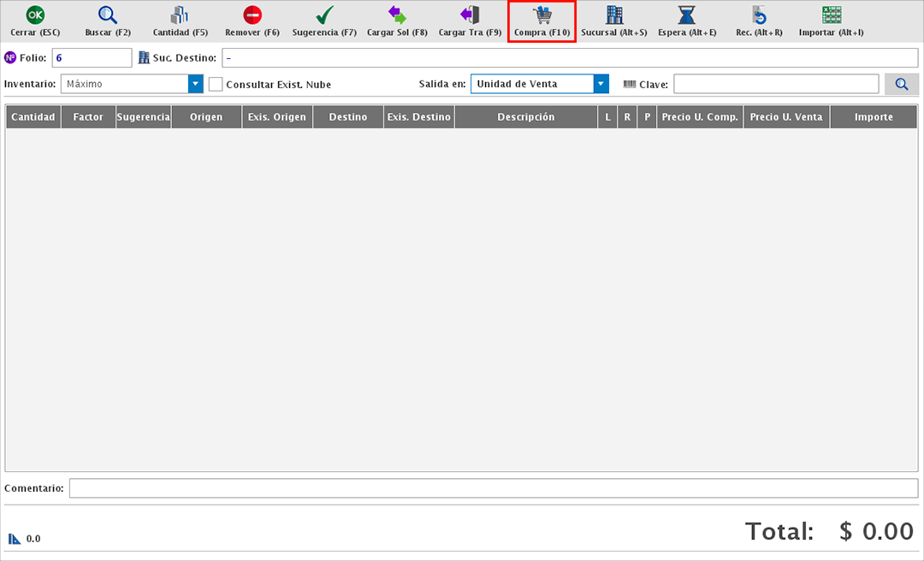
Task: Select the Cantidad (F5) toolbar icon
Action: (180, 15)
